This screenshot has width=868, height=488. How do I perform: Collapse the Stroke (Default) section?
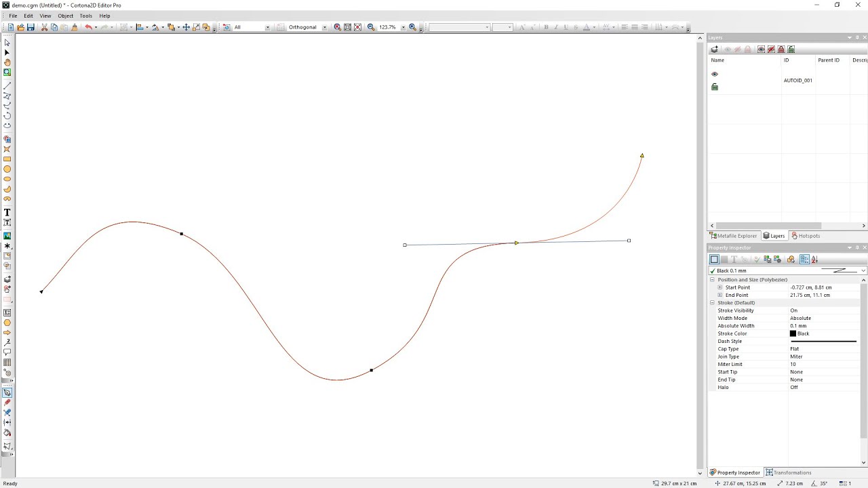pos(712,302)
